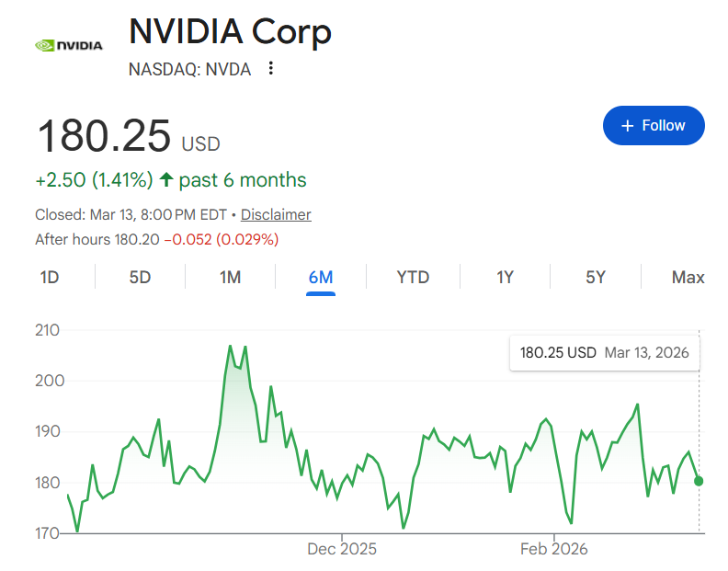
Task: Click the Dec 2025 axis label
Action: tap(342, 549)
